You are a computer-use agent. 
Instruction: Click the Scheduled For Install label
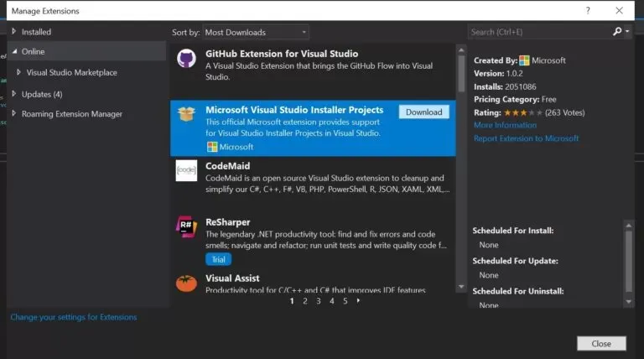point(513,231)
